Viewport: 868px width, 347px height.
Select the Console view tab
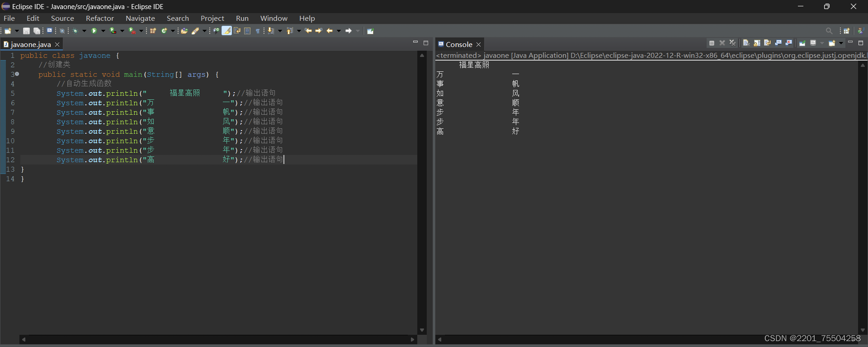pos(458,44)
